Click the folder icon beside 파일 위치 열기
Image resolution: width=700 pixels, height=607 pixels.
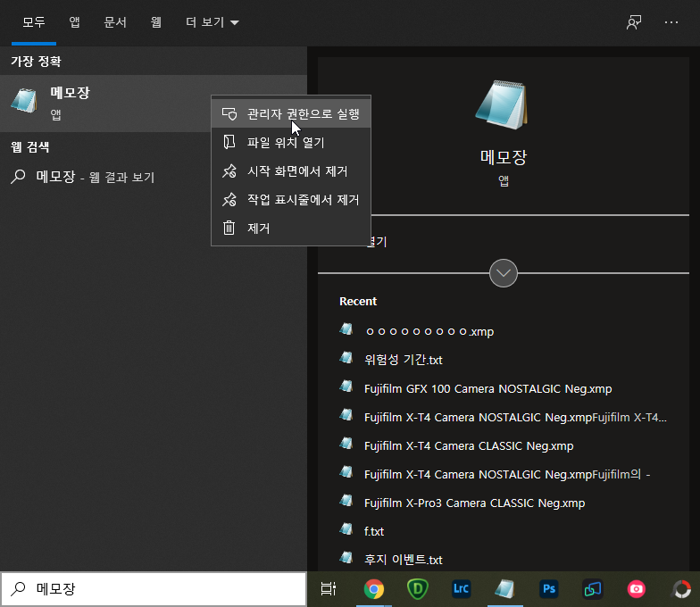pyautogui.click(x=229, y=142)
